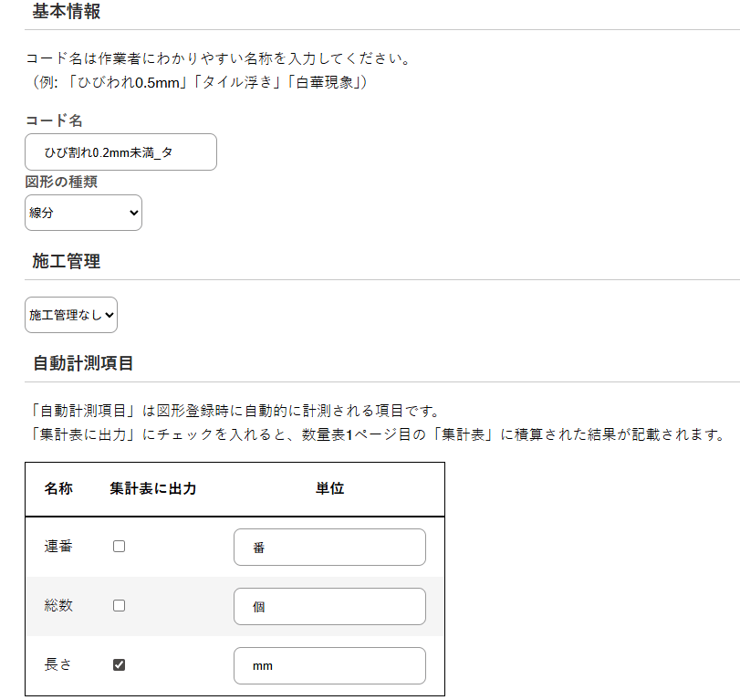
Task: Click the 集計表に出力 column header
Action: [x=153, y=489]
